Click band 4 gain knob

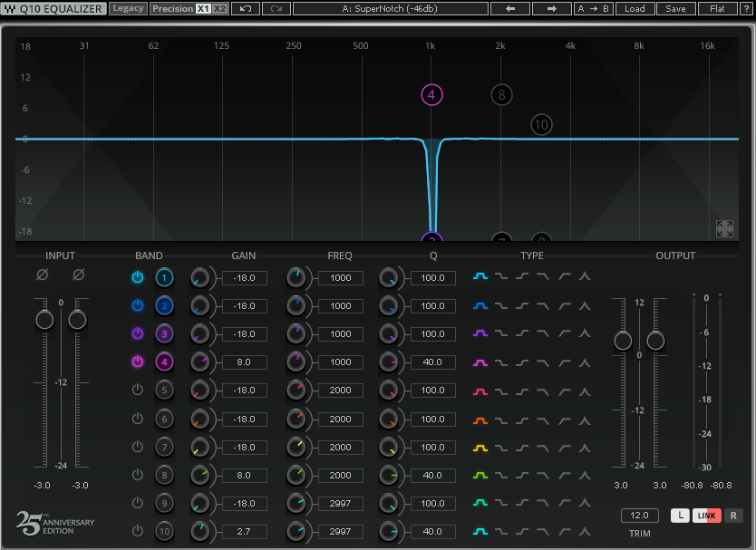click(x=199, y=362)
